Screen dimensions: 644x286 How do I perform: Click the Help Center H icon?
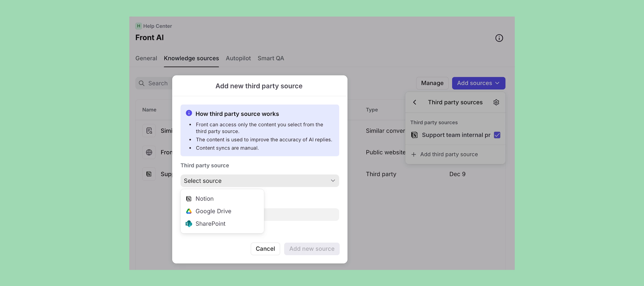[138, 26]
